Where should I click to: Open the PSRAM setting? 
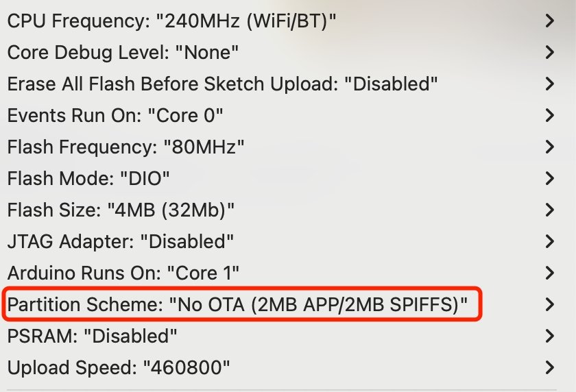click(x=93, y=336)
